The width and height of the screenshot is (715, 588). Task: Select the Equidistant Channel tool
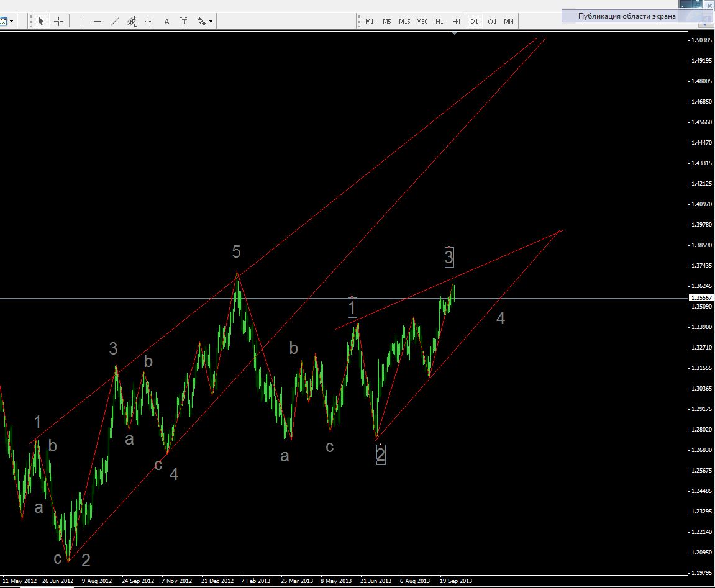[132, 21]
